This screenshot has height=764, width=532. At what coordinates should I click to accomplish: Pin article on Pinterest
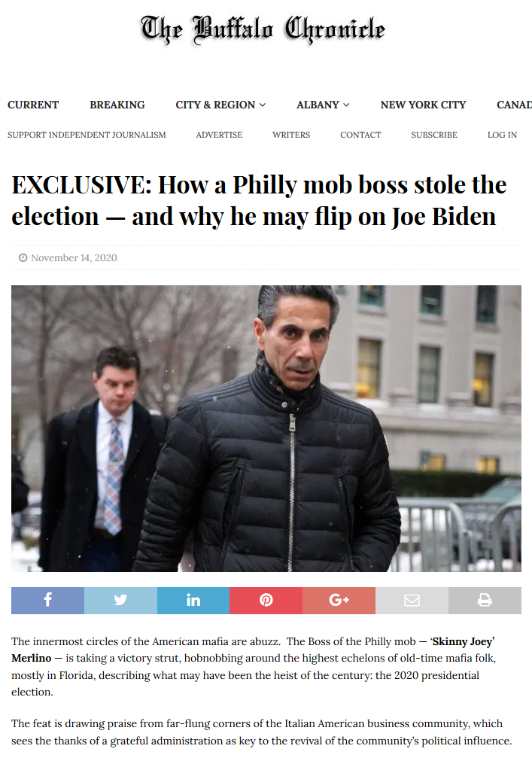266,601
